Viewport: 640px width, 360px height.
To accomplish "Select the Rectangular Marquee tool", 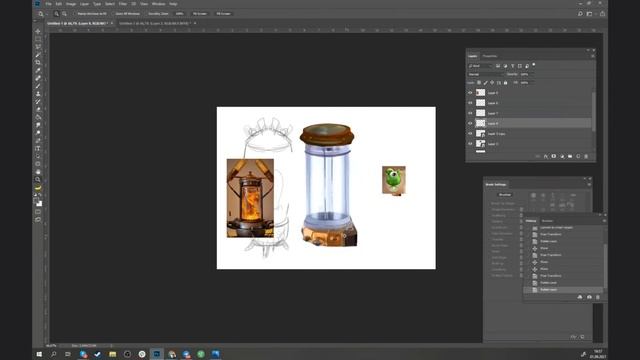I will pyautogui.click(x=38, y=39).
